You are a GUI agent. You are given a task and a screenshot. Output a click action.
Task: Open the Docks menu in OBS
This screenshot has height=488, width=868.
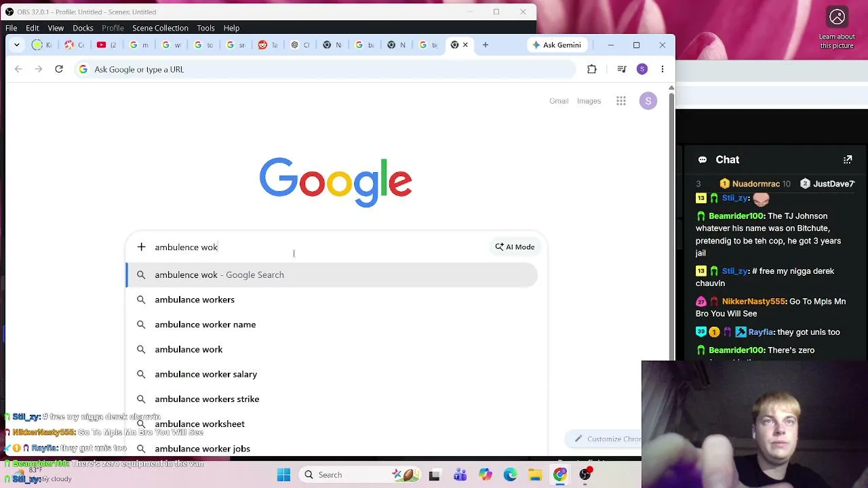(83, 28)
